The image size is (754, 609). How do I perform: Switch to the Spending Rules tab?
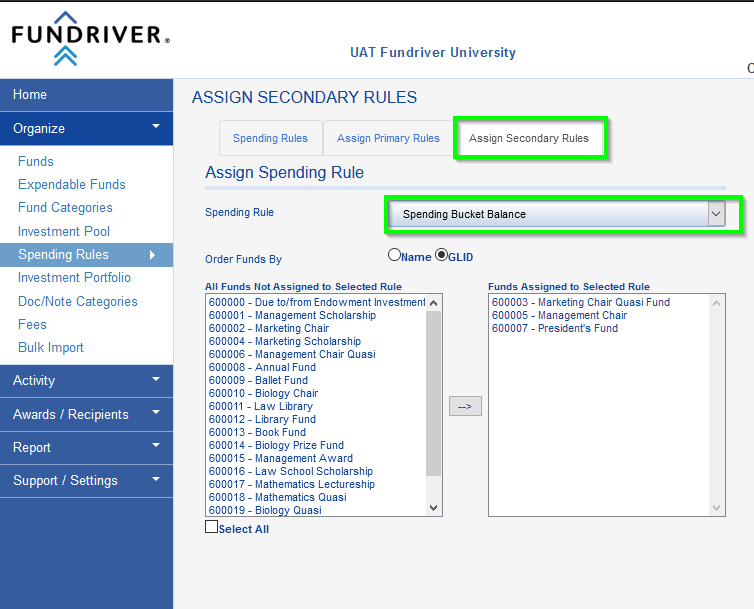[270, 138]
